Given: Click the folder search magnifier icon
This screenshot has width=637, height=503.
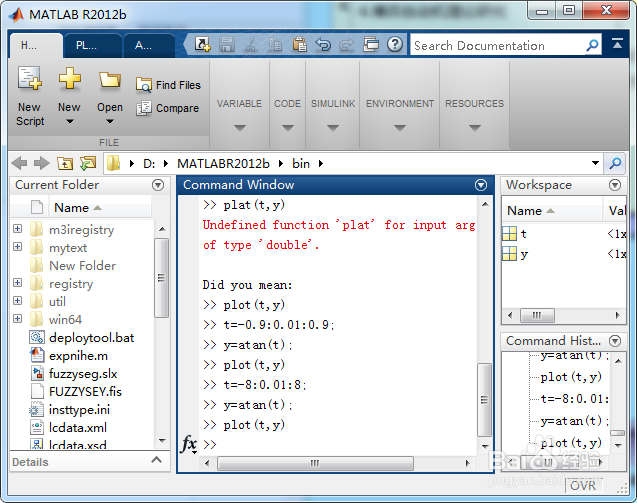Looking at the screenshot, I should (615, 163).
